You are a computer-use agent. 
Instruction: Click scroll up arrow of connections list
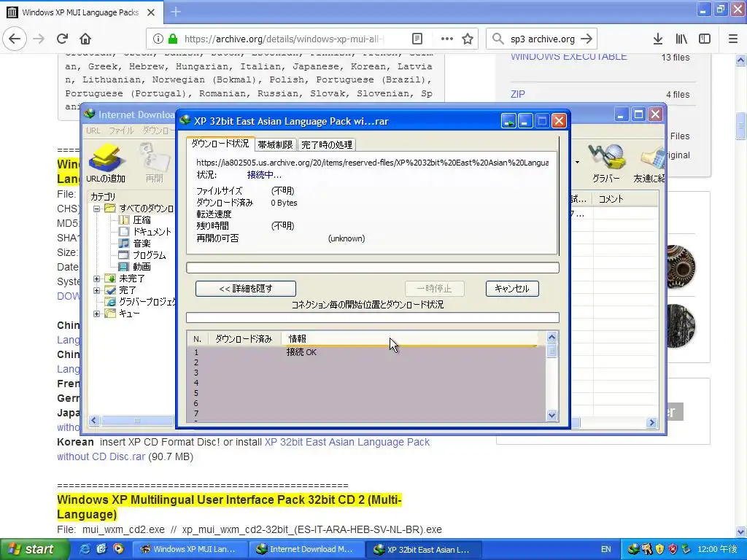[551, 338]
